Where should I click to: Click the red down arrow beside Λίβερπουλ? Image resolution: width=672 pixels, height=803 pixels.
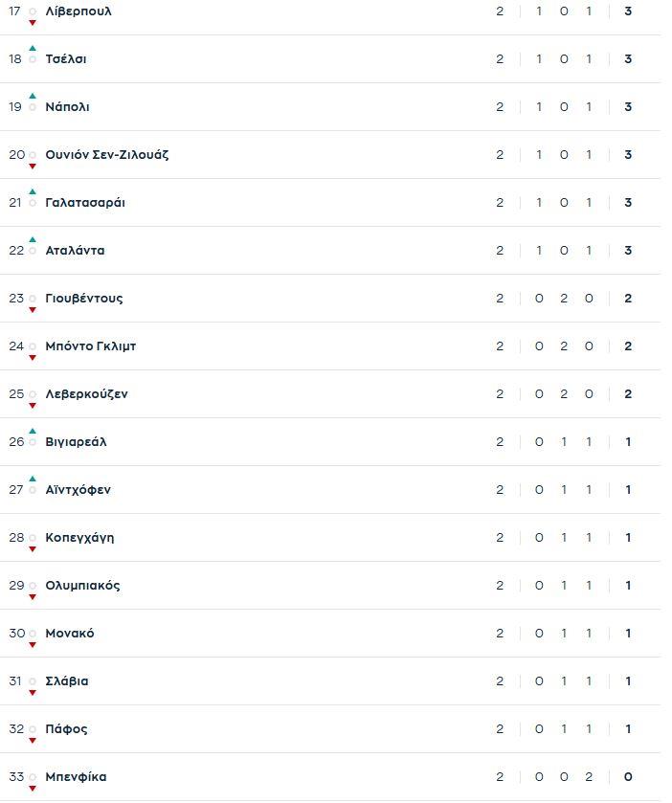coord(33,22)
